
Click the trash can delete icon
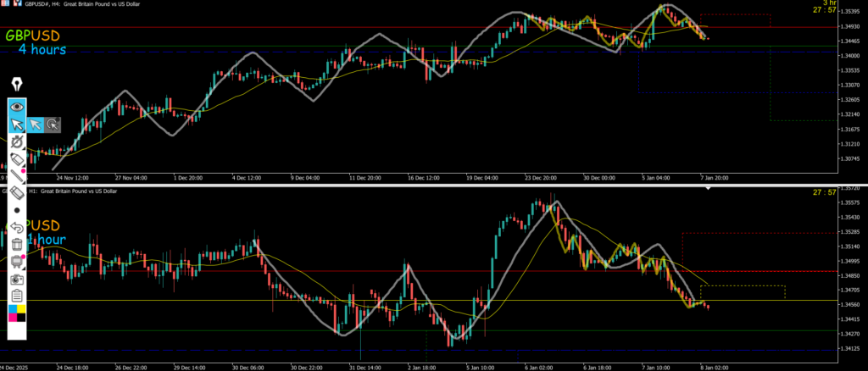17,244
